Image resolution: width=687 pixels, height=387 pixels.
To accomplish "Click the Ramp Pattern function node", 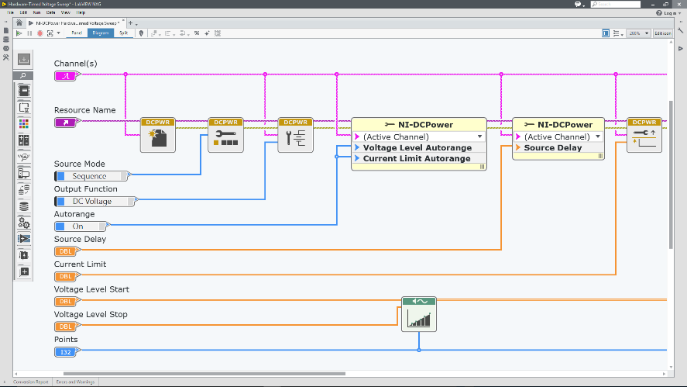I will [419, 314].
